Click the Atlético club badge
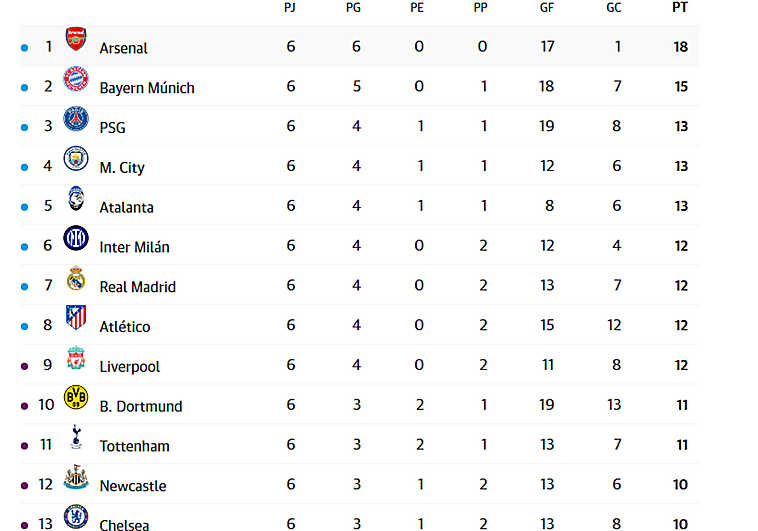 tap(76, 319)
